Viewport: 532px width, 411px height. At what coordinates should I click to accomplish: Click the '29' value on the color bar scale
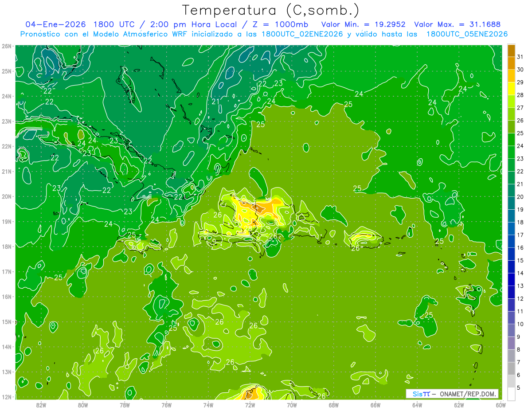tap(520, 82)
